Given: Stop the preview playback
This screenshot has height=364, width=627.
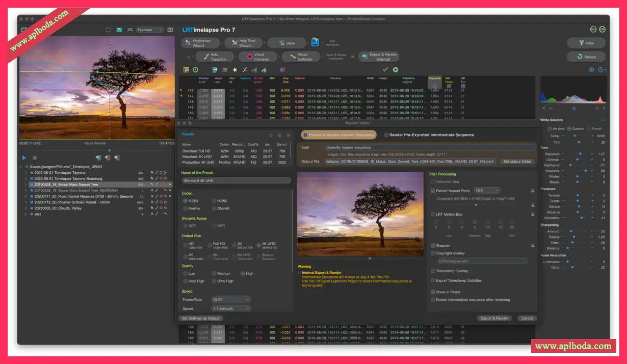Looking at the screenshot, I should 35,158.
